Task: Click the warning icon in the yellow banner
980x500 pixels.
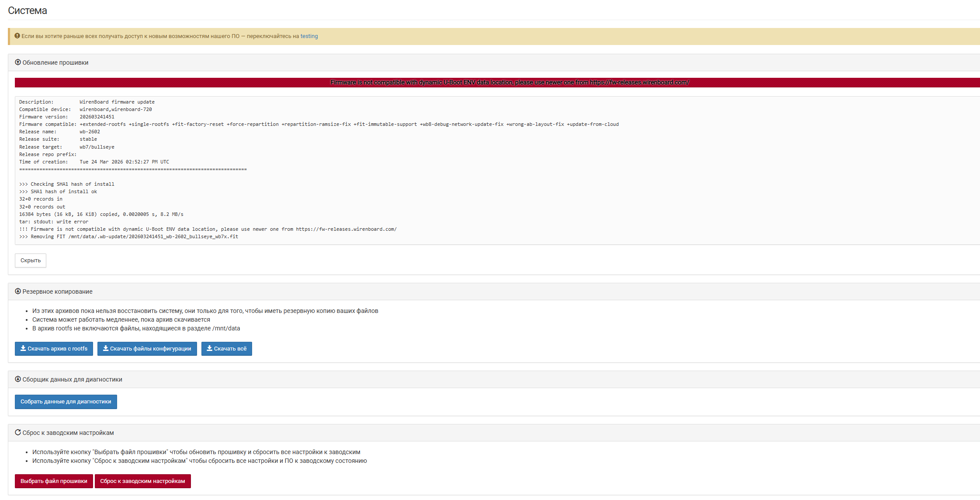Action: pyautogui.click(x=17, y=36)
